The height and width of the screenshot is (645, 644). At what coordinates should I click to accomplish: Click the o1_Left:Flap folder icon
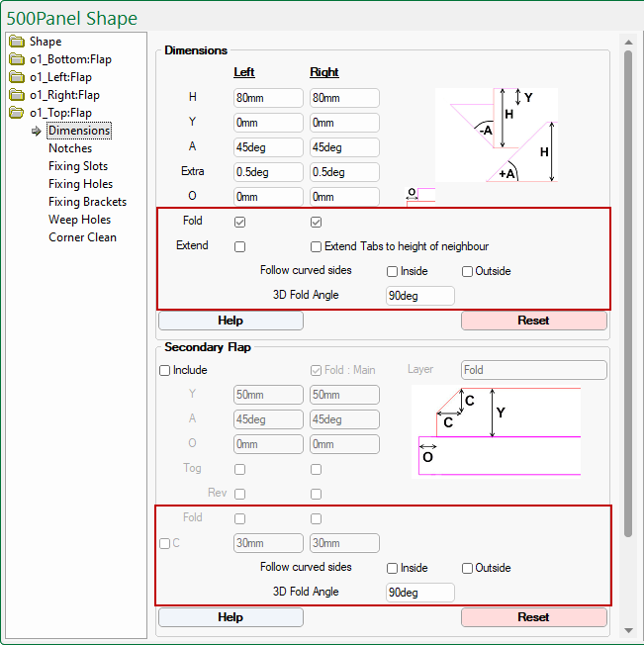pos(16,77)
